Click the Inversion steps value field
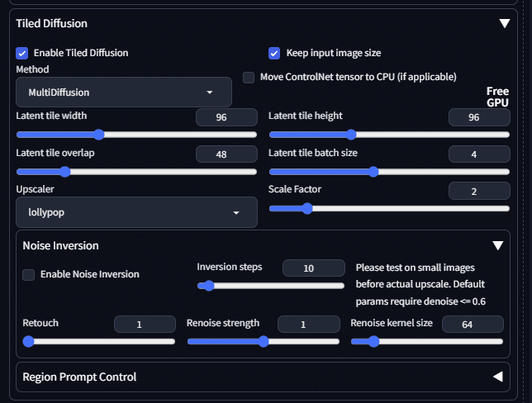This screenshot has height=403, width=532. (314, 268)
